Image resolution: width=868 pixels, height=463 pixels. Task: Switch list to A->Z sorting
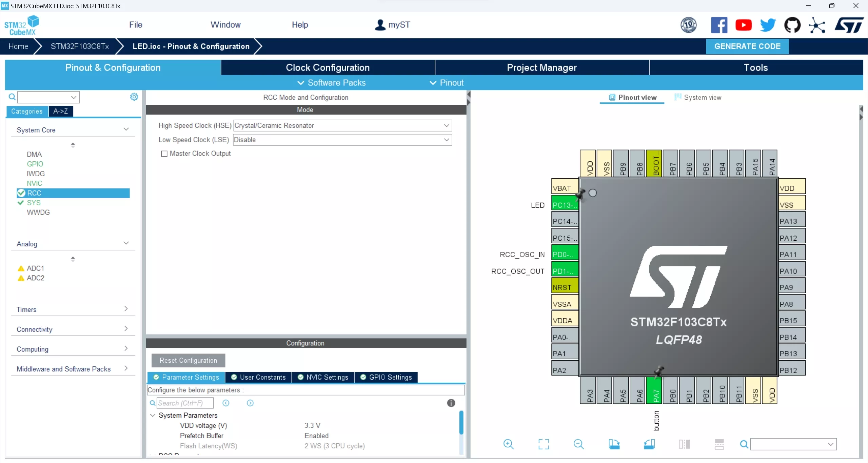60,111
